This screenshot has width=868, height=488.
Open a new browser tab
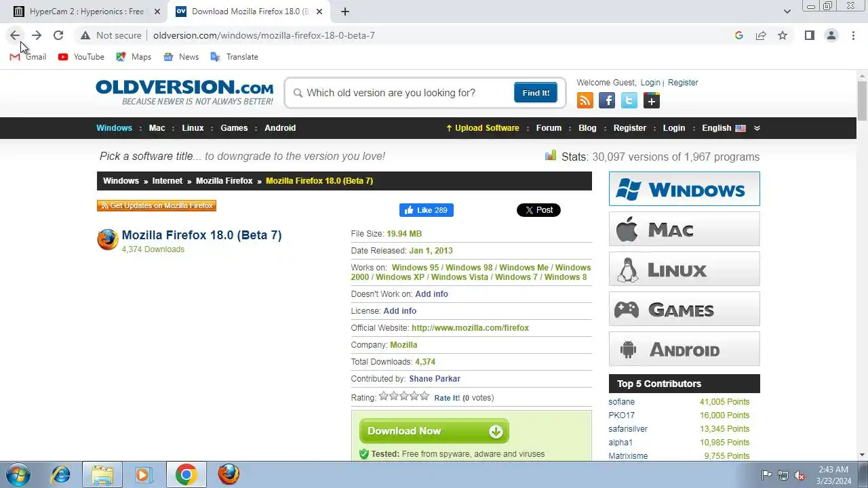(x=345, y=12)
